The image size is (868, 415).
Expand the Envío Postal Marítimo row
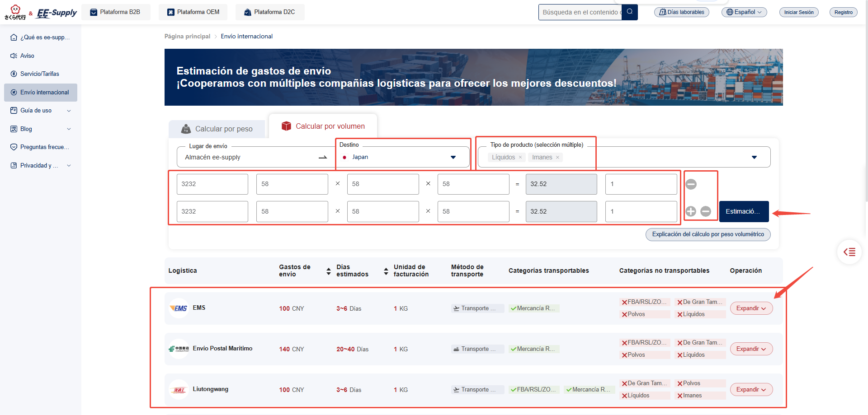coord(751,349)
